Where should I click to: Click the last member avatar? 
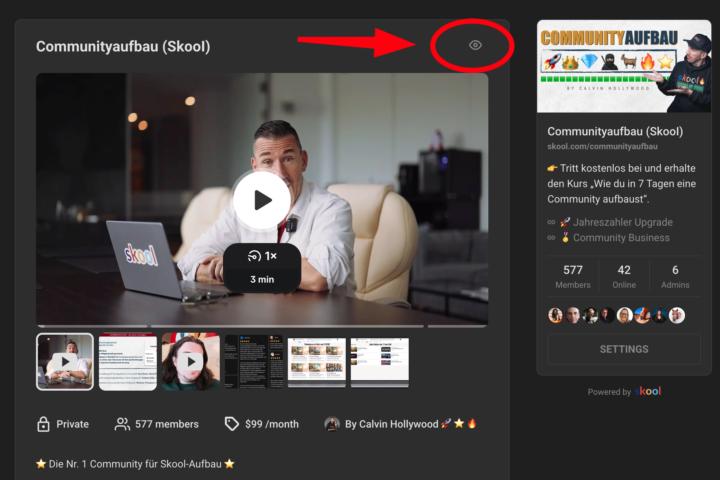click(x=677, y=316)
